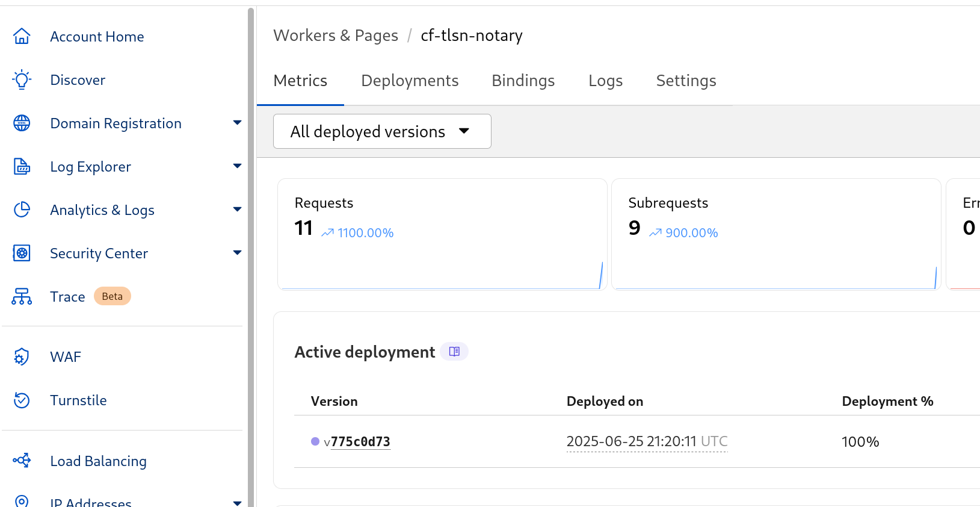980x507 pixels.
Task: Switch to the Metrics tab
Action: 300,81
